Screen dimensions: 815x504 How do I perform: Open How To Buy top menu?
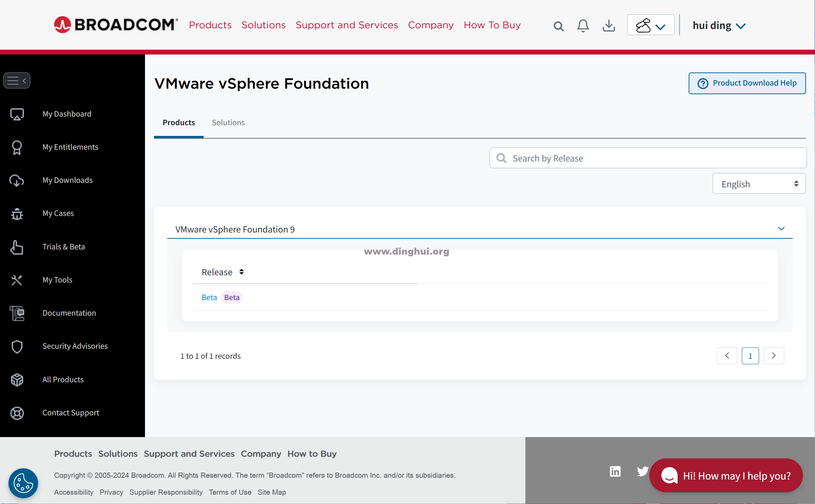point(492,25)
